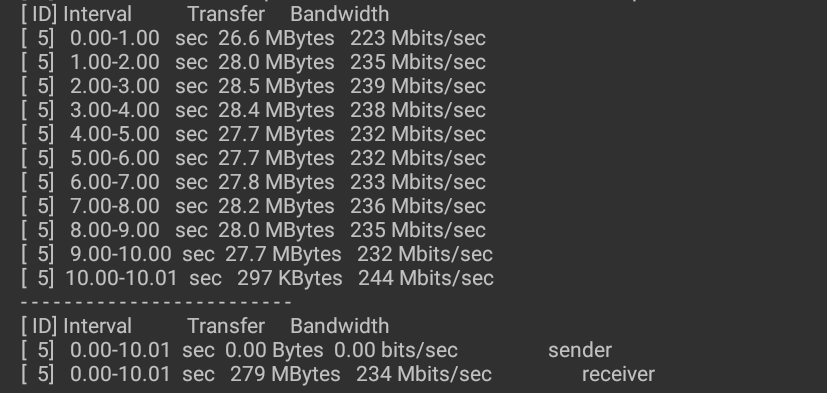Click the 28.4 MBytes transfer entry

276,110
